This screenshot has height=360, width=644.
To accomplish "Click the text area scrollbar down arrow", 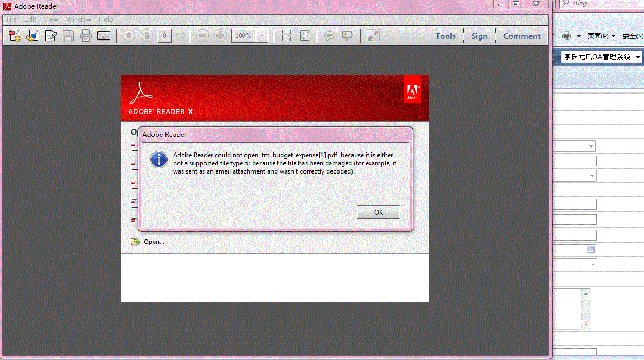I will click(586, 325).
